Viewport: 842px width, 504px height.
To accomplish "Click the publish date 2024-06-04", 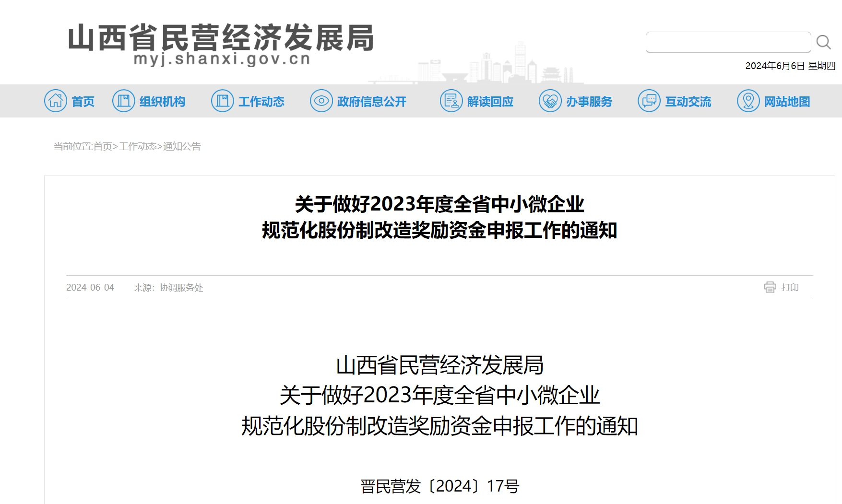I will pos(90,287).
